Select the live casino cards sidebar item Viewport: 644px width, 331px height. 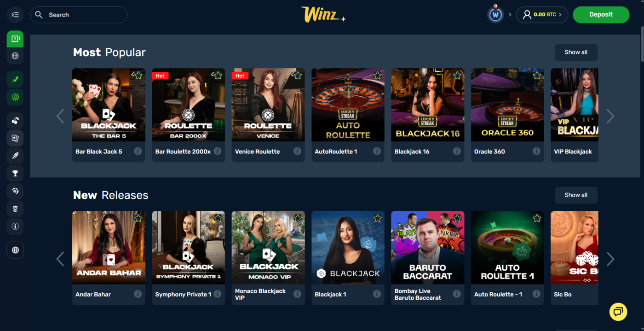15,138
